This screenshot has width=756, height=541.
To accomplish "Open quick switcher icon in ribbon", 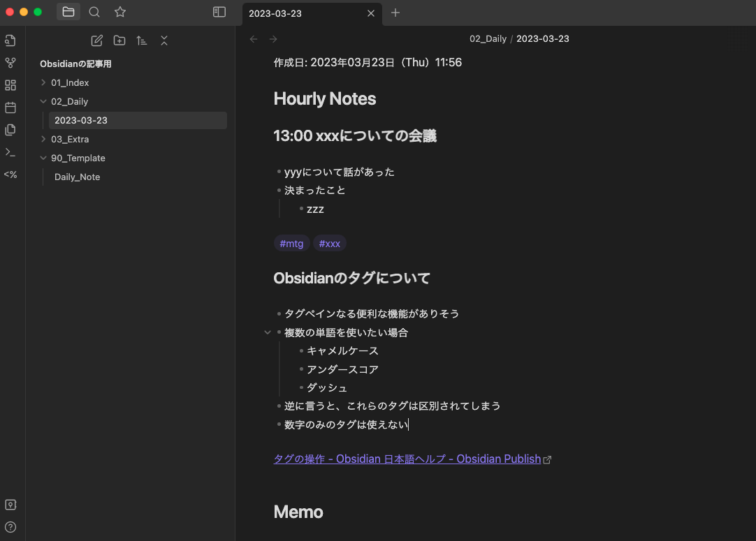I will coord(10,40).
